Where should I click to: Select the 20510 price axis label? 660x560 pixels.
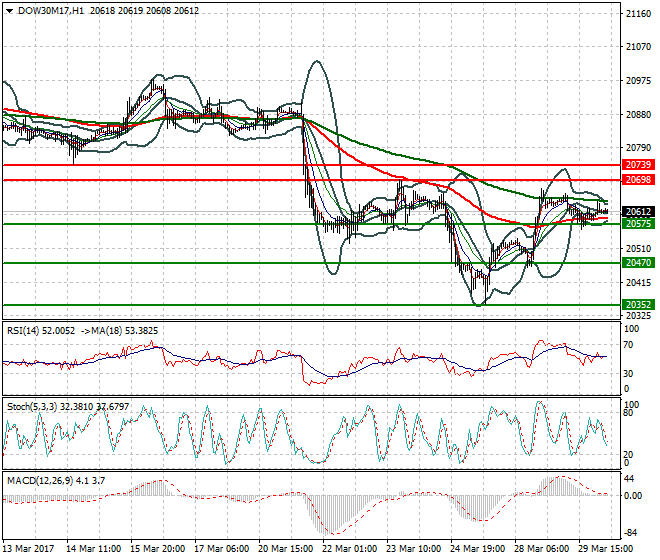pos(638,249)
